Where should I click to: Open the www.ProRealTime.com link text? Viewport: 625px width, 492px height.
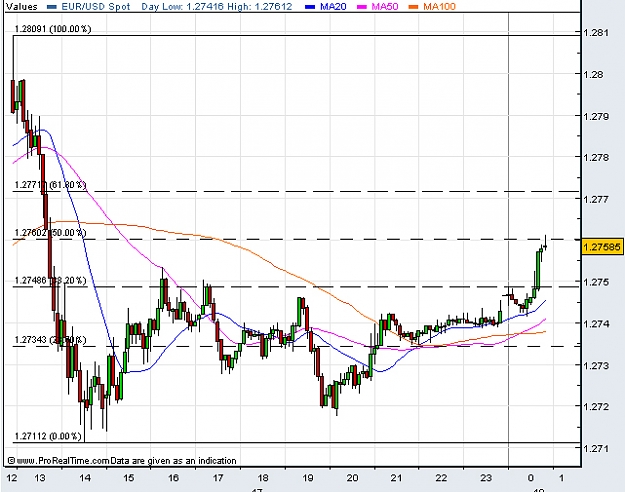(x=63, y=461)
